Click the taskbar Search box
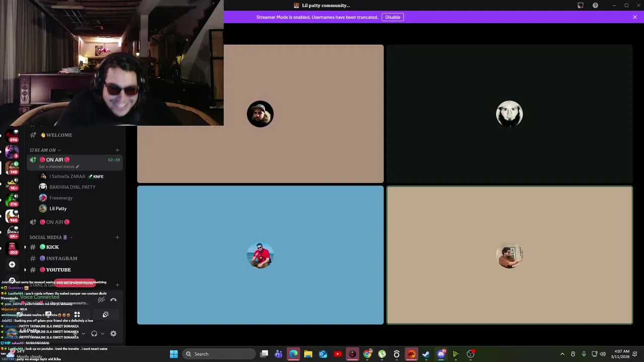644x362 pixels. click(218, 354)
